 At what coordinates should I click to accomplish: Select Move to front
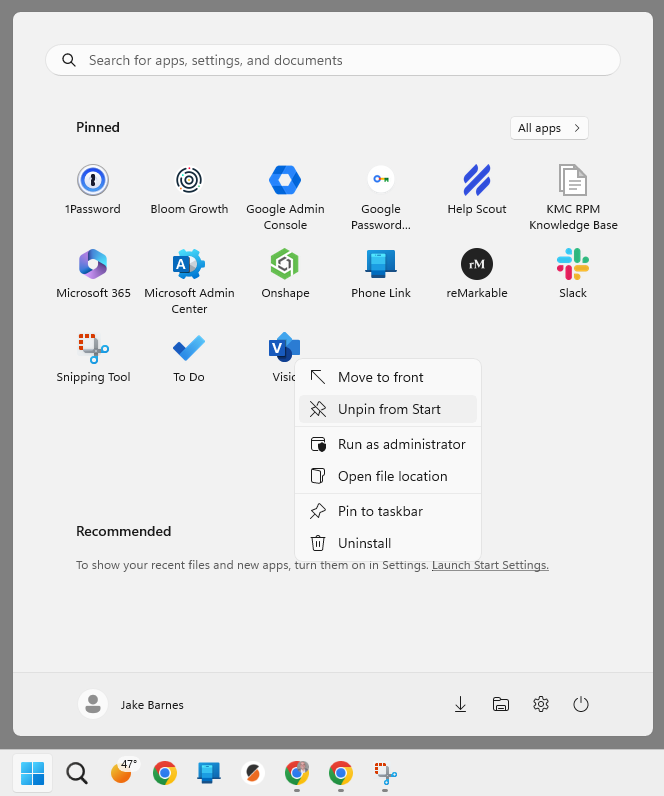pyautogui.click(x=388, y=377)
